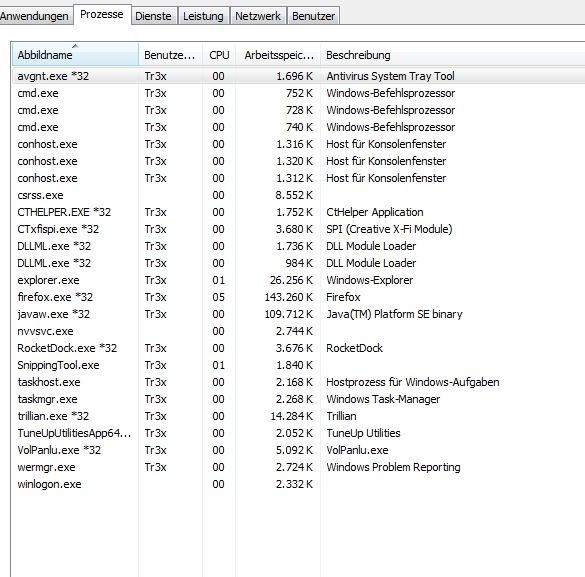Screen dimensions: 585x577
Task: Select the conhost.exe row using 1.316 K
Action: (298, 144)
